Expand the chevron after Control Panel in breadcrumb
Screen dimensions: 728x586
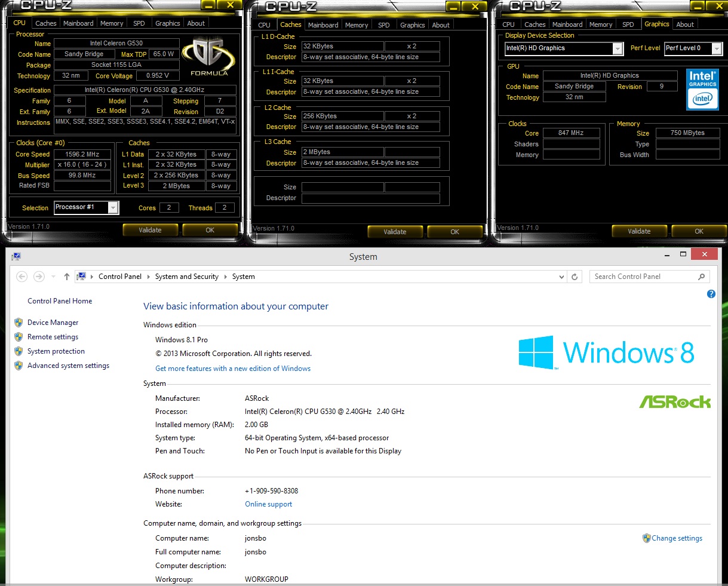[149, 277]
